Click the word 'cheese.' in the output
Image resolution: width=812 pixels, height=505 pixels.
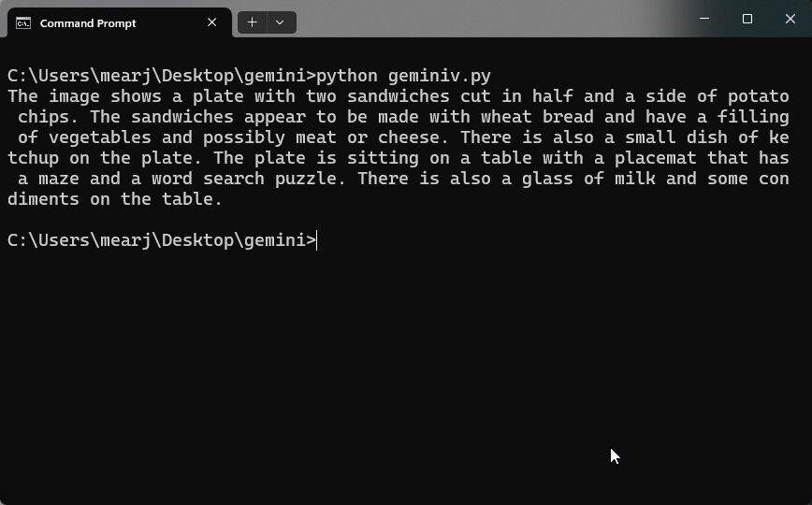tap(413, 137)
